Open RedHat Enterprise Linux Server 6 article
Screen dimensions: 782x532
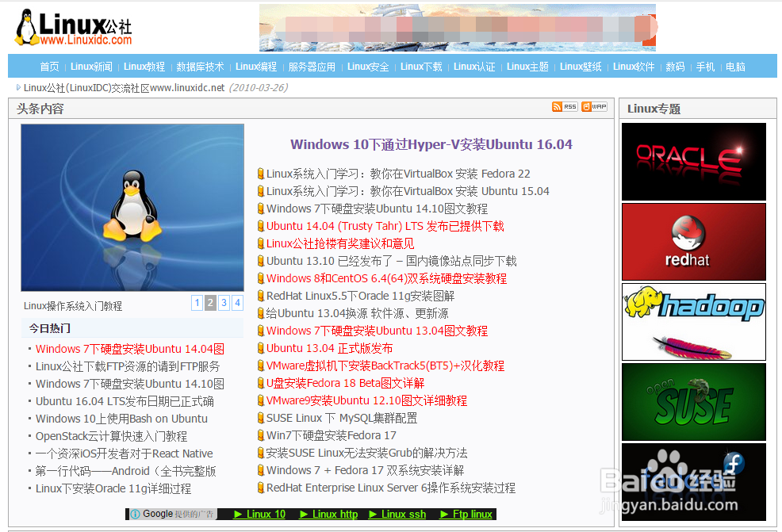[x=391, y=488]
